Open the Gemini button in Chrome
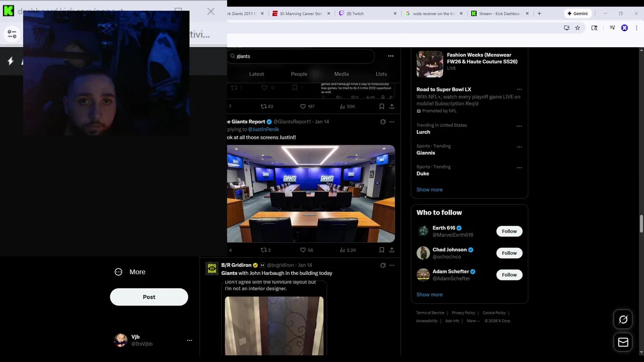Viewport: 644px width, 362px height. tap(577, 14)
